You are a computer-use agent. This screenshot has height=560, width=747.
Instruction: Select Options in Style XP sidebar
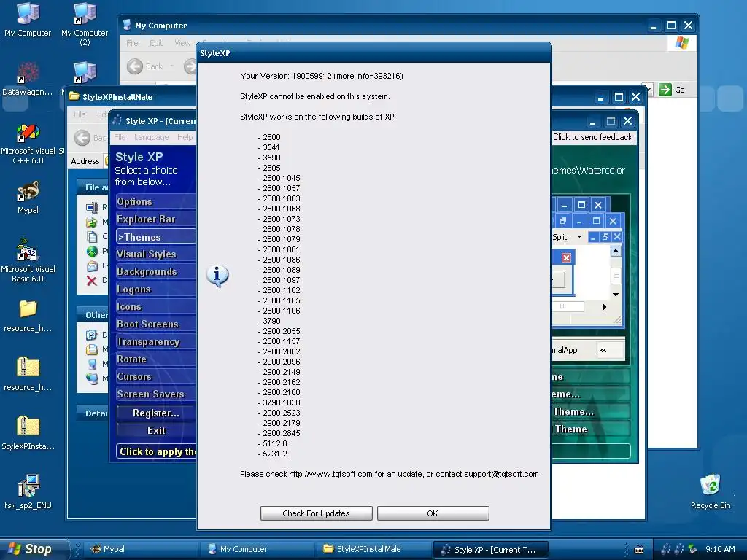[155, 201]
